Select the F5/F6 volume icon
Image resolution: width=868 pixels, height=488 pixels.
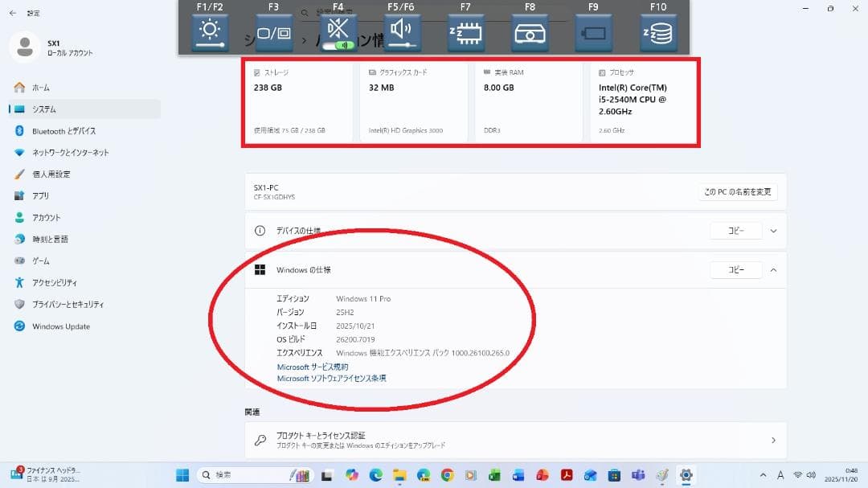(x=401, y=33)
